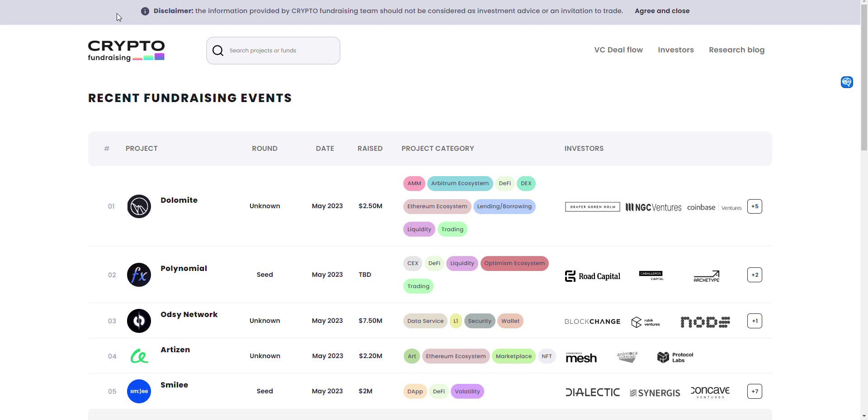The height and width of the screenshot is (420, 868).
Task: Expand the +5 extra investors for Dolomite
Action: [754, 206]
